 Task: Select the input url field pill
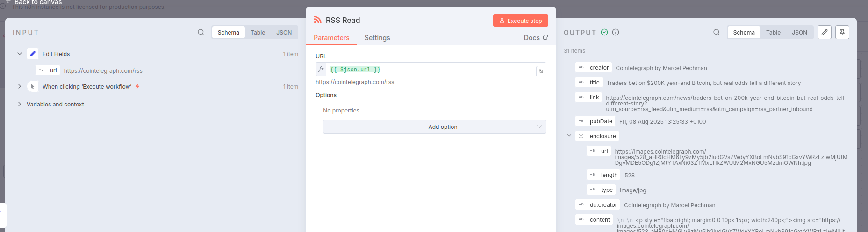pyautogui.click(x=48, y=70)
